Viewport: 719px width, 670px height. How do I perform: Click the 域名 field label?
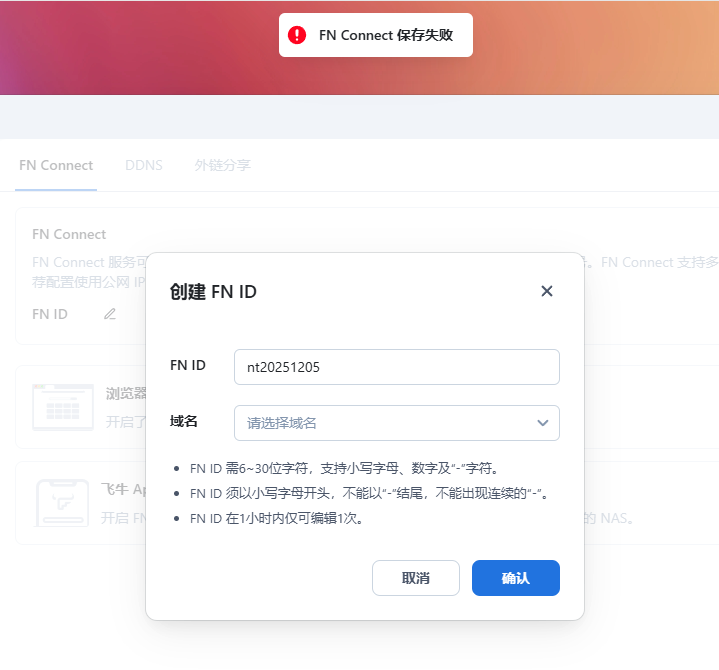183,421
